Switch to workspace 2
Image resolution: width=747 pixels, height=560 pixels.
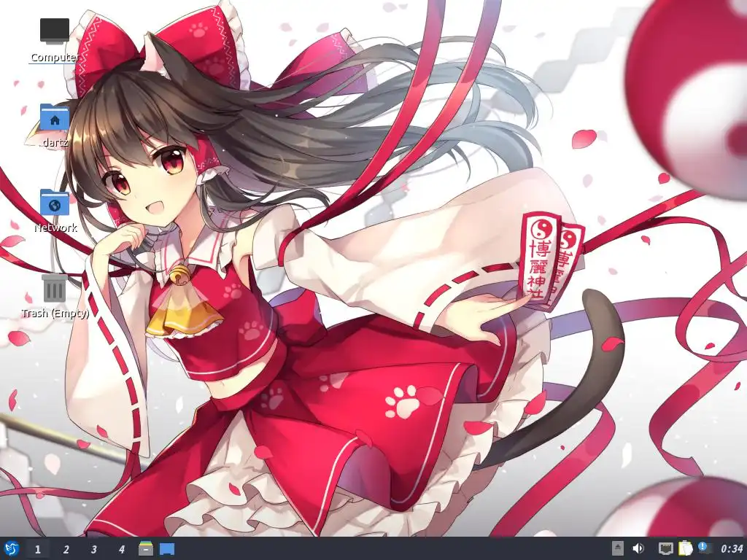(x=66, y=549)
